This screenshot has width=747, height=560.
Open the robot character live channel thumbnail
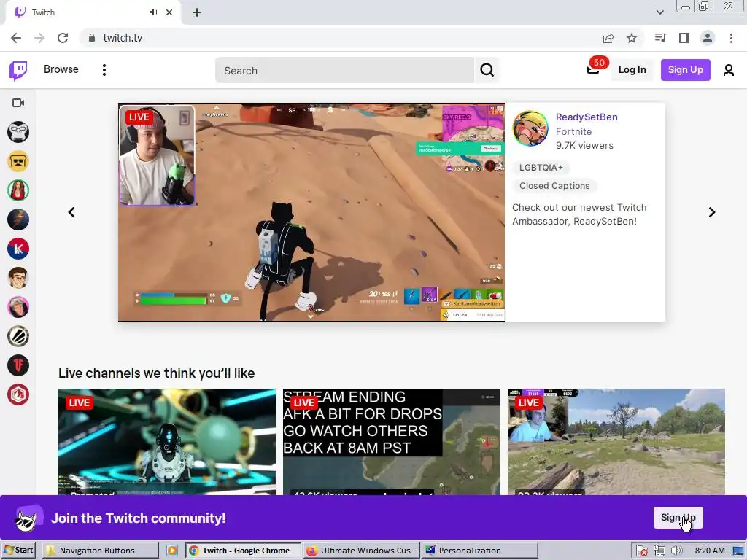pyautogui.click(x=167, y=441)
